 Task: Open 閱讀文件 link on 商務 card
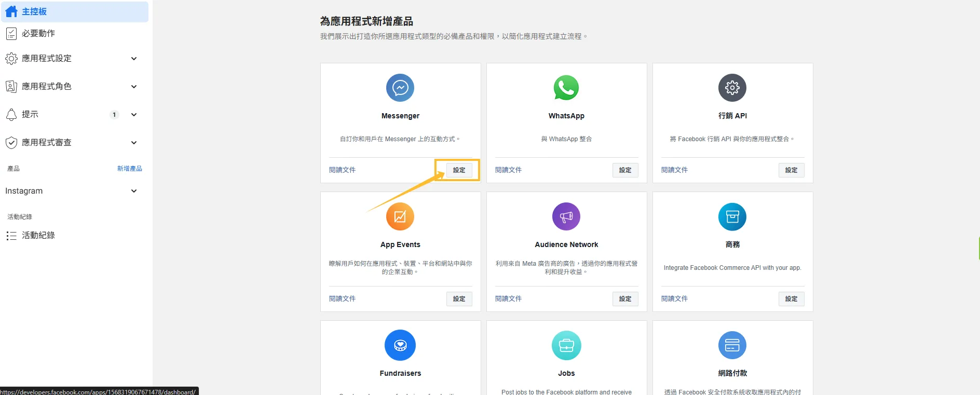pos(674,299)
